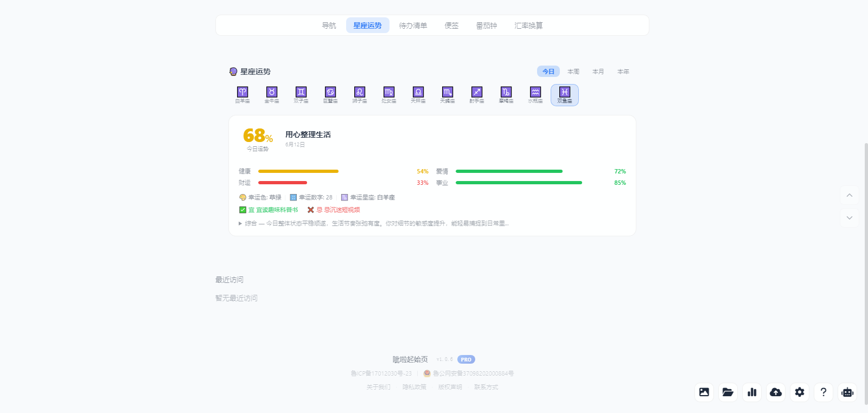Switch to the 汇率换算 tab
The image size is (868, 413).
coord(528,25)
